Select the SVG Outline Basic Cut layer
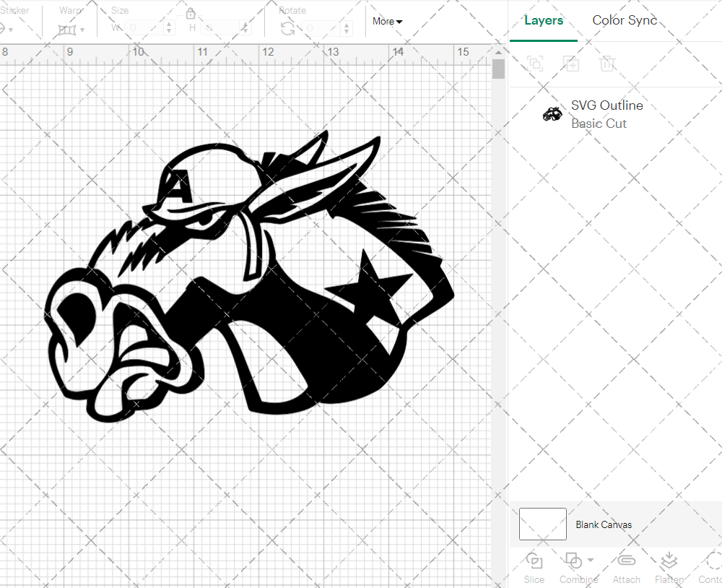Image resolution: width=722 pixels, height=588 pixels. (x=606, y=113)
